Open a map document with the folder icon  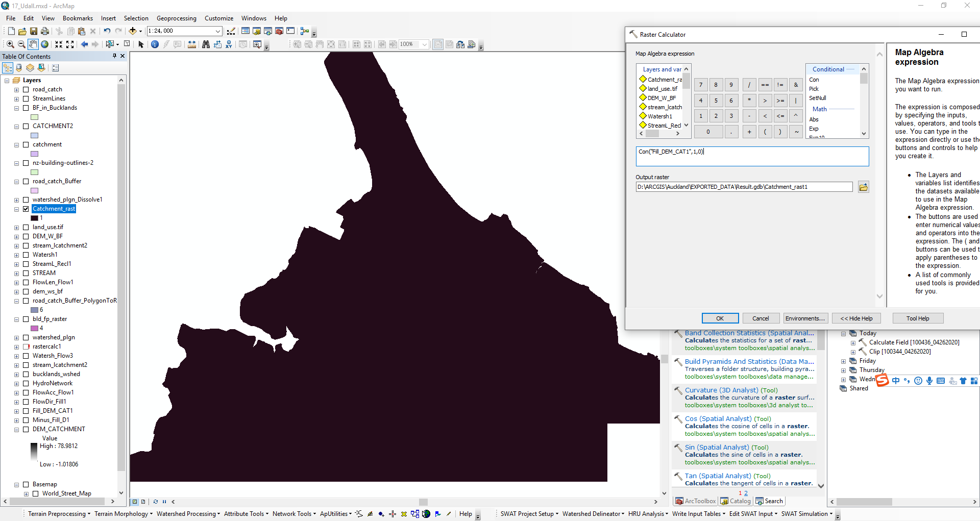(x=22, y=31)
